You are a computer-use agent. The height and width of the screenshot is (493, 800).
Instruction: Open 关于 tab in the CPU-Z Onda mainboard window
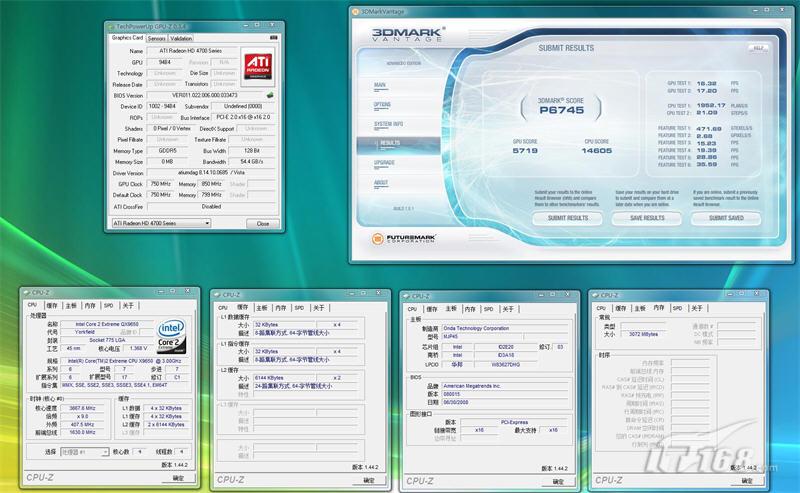(x=508, y=309)
